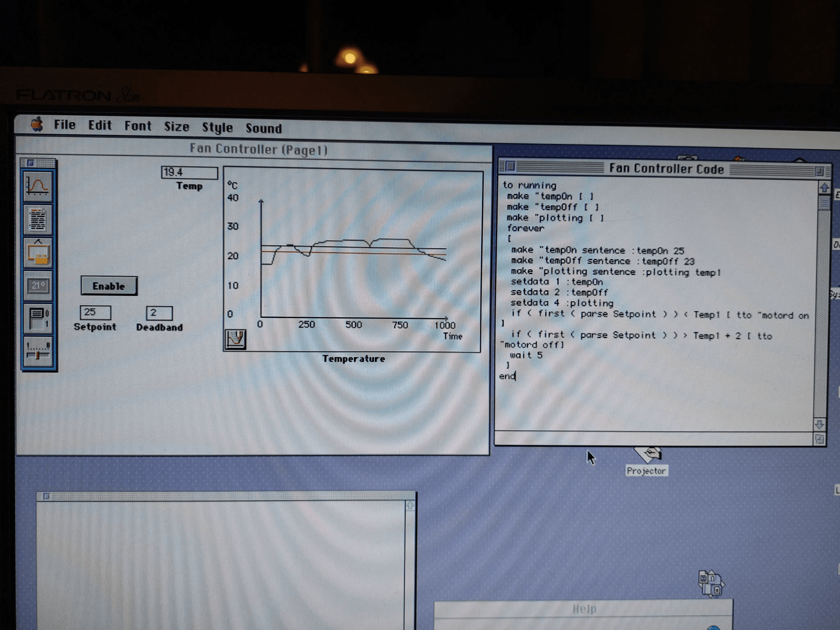Open the Sound menu
Viewport: 840px width, 630px height.
click(x=264, y=128)
